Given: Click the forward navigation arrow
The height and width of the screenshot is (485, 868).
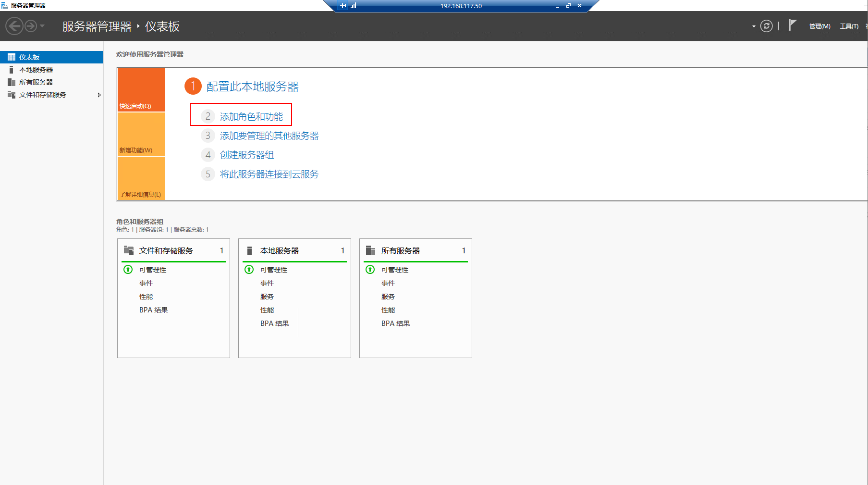Looking at the screenshot, I should [31, 26].
